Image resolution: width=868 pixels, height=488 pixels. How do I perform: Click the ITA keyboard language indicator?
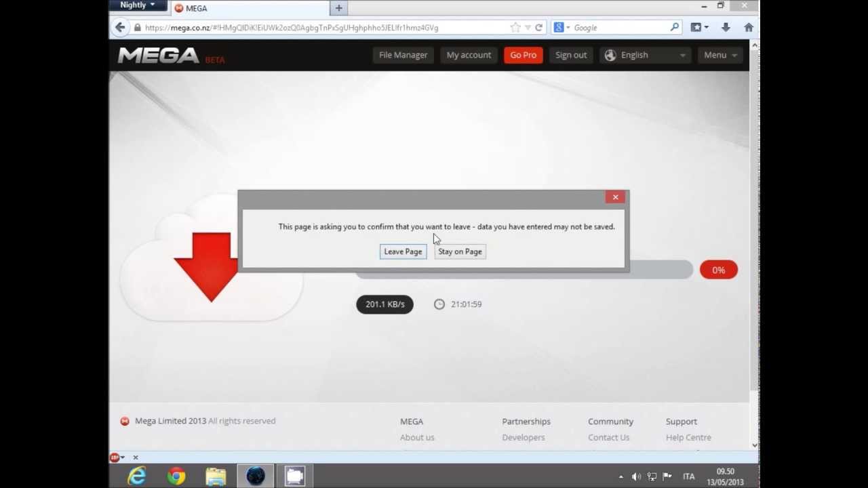point(688,476)
